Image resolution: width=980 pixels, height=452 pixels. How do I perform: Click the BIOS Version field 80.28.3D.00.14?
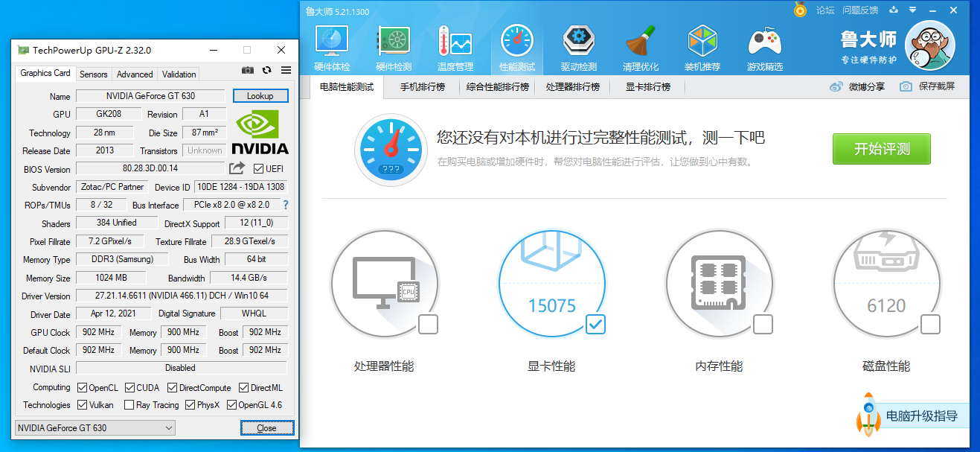(x=150, y=168)
